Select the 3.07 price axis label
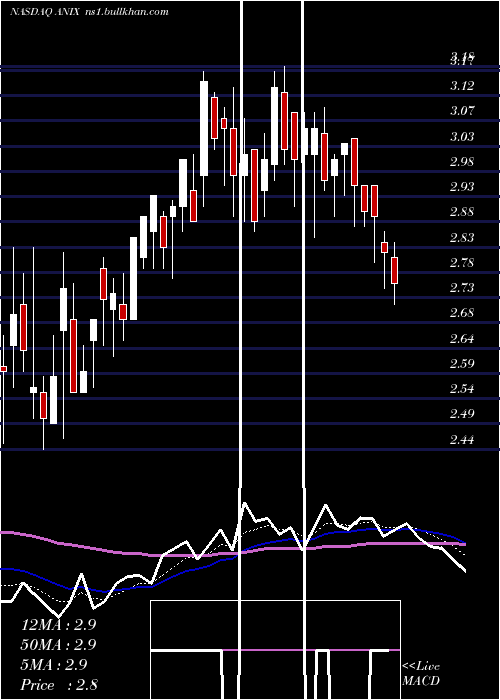The height and width of the screenshot is (700, 500). pos(462,111)
